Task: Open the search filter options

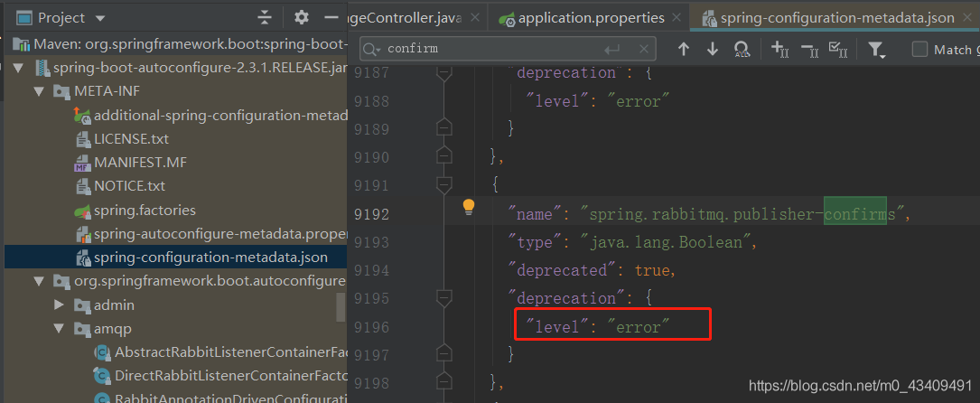Action: pos(877,50)
